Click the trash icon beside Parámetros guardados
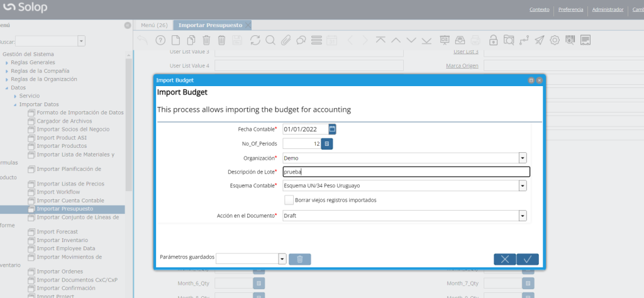 pos(299,259)
